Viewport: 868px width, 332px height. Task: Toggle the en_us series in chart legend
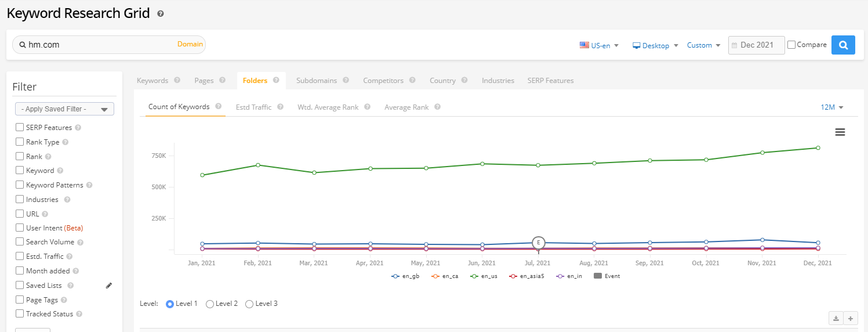[485, 276]
